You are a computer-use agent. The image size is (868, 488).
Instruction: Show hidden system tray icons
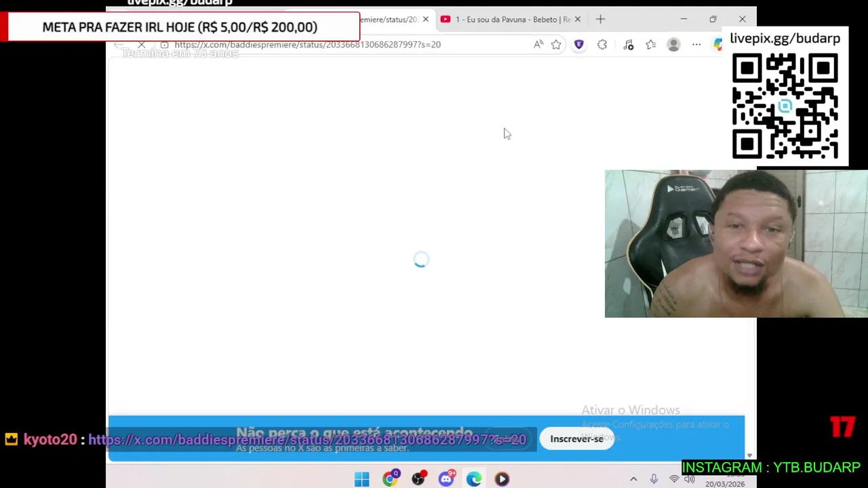633,479
